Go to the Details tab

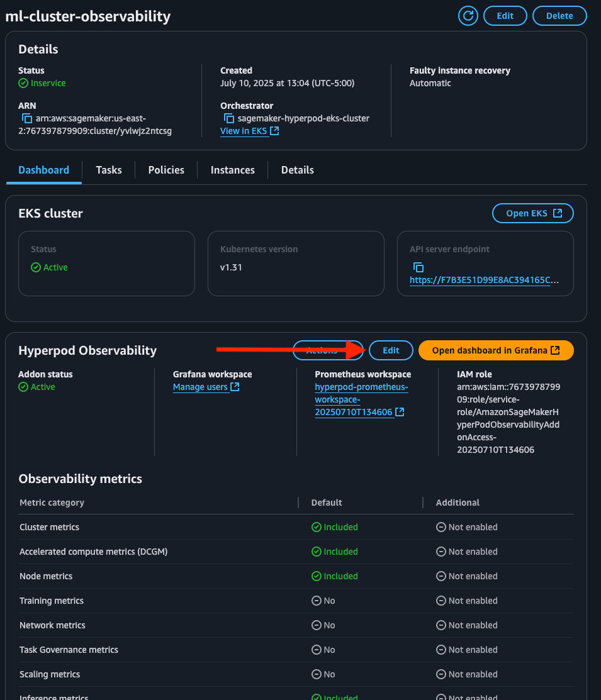(x=297, y=170)
